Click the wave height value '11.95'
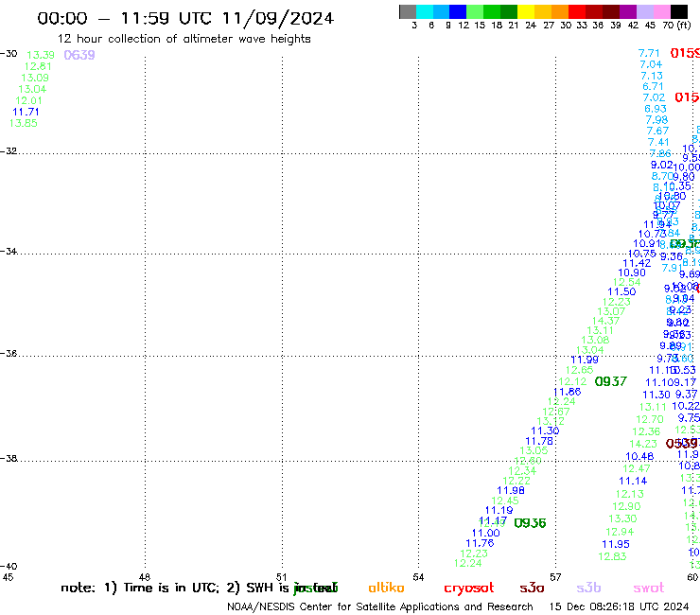The width and height of the screenshot is (700, 615). point(616,544)
